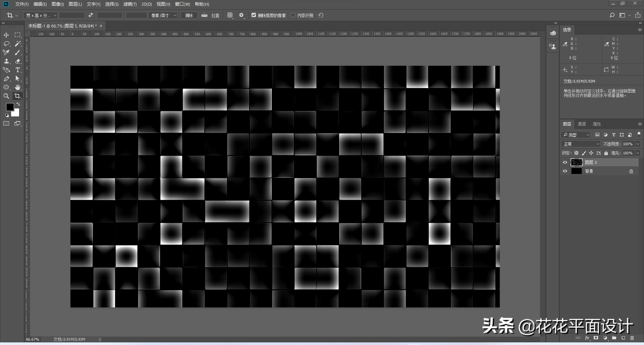Open the blend mode 正常 dropdown
Image resolution: width=644 pixels, height=345 pixels.
581,144
